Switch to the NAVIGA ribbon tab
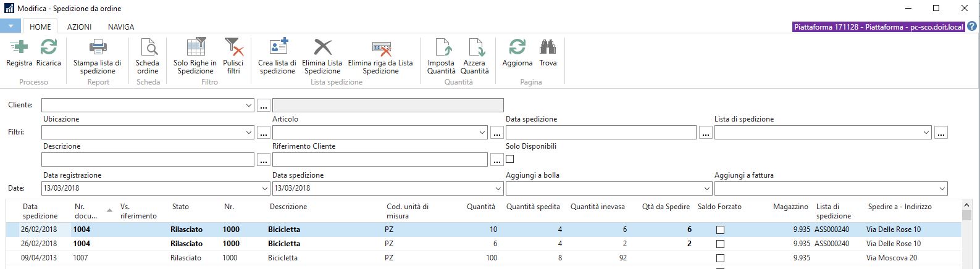The height and width of the screenshot is (269, 980). pos(121,27)
